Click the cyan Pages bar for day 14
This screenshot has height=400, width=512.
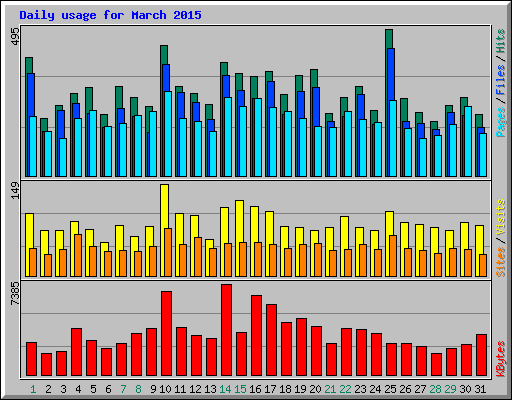[x=228, y=137]
